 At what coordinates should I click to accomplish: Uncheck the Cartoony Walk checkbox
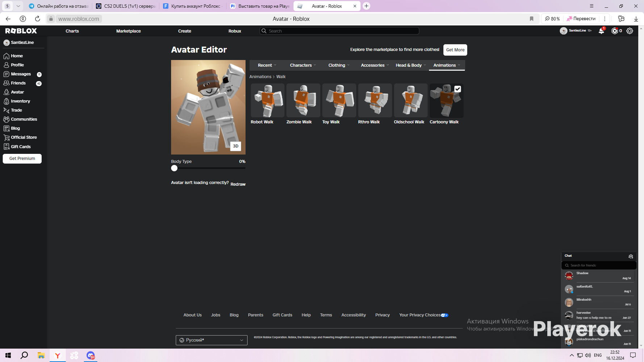[457, 89]
